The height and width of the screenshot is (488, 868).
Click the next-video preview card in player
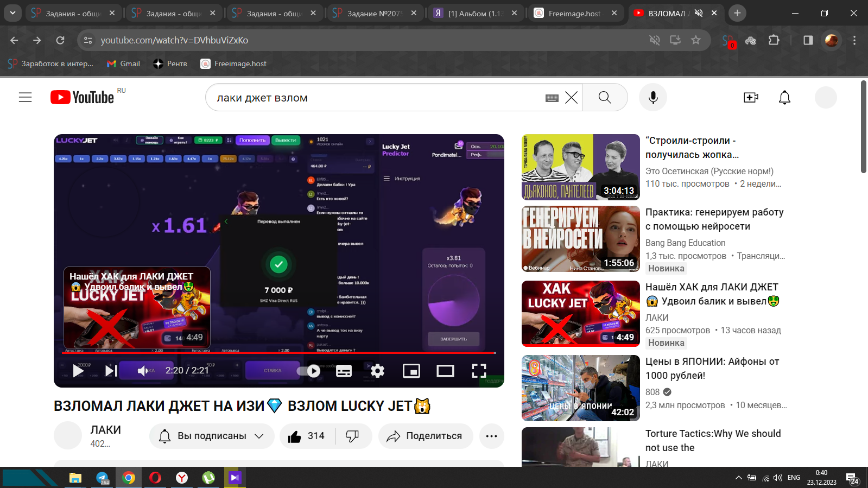click(137, 307)
